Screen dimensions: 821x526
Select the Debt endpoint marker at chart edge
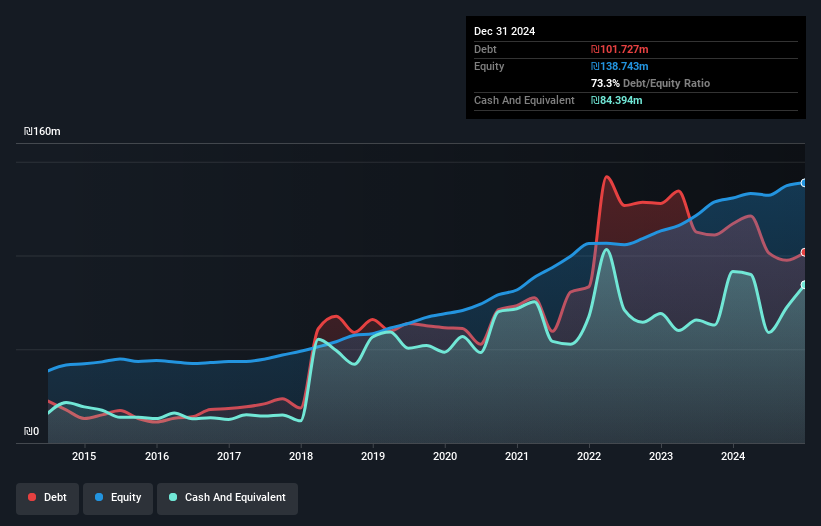point(804,252)
